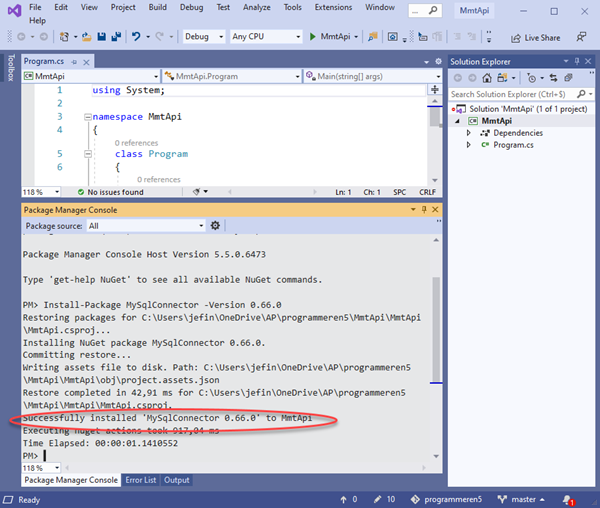Collapse the namespace MmtApi code block

(88, 117)
